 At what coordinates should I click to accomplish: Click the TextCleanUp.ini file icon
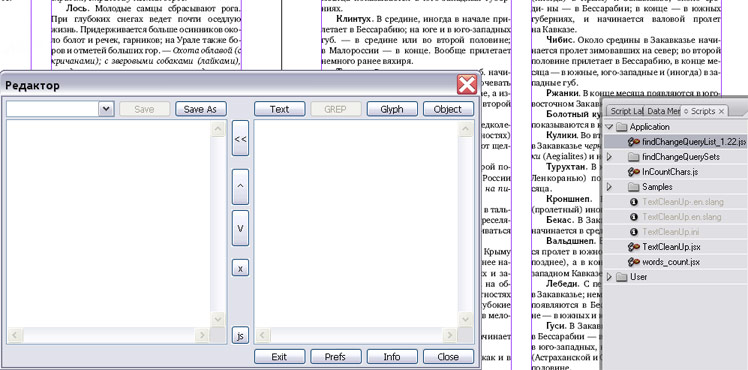(x=634, y=232)
